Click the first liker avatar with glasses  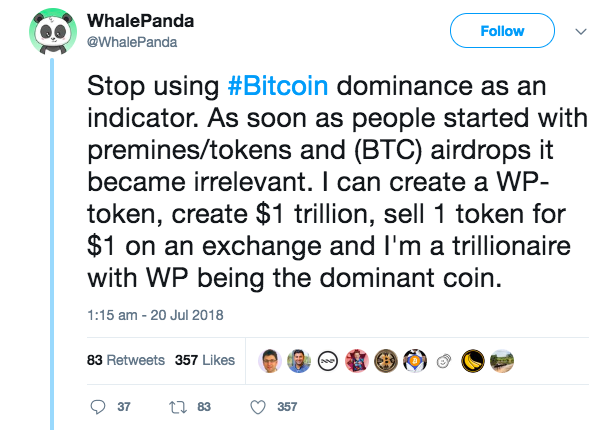point(269,360)
